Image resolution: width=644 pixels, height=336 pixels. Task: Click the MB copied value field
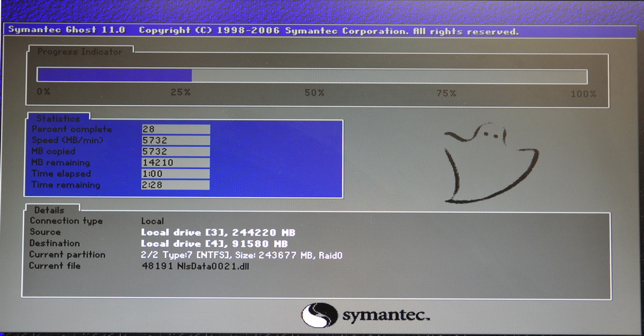click(176, 151)
